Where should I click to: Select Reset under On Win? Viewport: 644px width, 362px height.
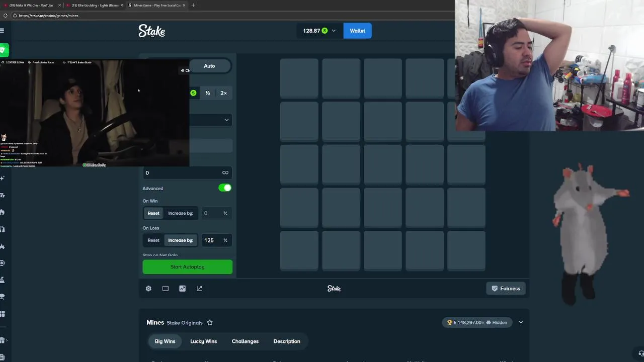[153, 213]
